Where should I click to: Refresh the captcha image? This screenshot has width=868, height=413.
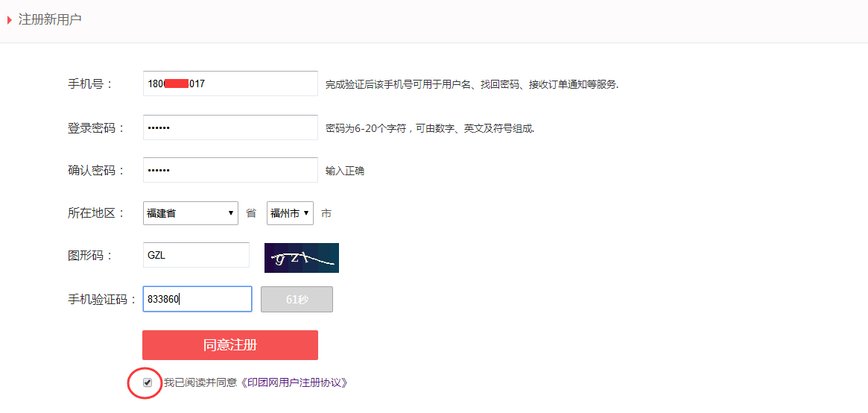click(301, 257)
